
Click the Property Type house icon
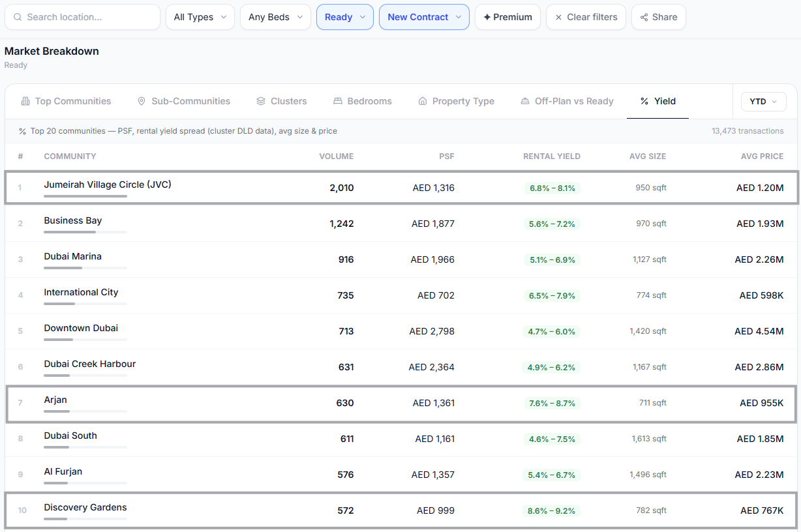pos(423,101)
